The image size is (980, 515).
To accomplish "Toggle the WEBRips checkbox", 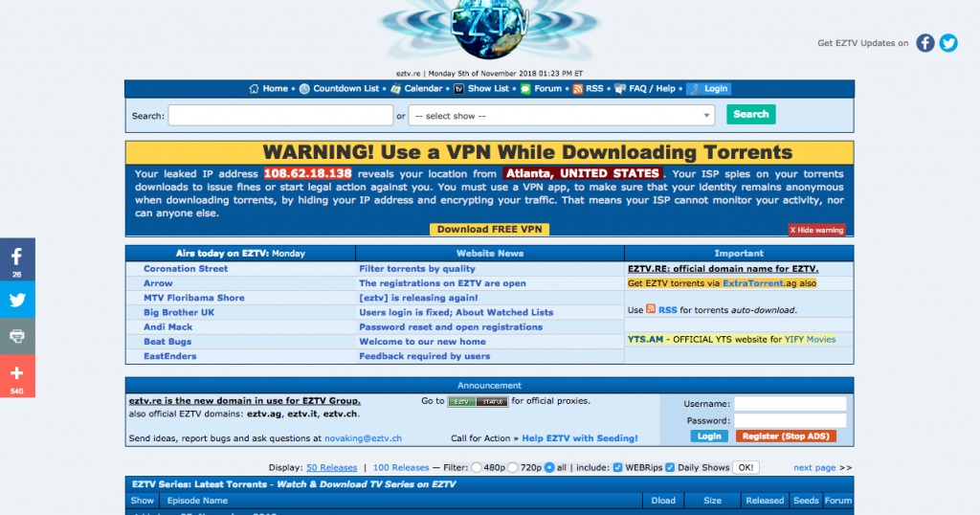I will (617, 467).
